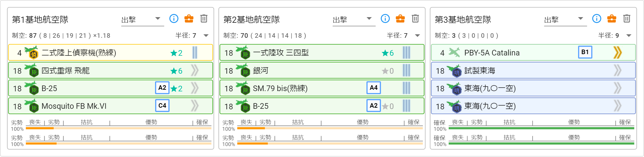Viewport: 644px width, 157px height.
Task: Expand the 半径 9 dropdown arrow
Action: coord(629,35)
